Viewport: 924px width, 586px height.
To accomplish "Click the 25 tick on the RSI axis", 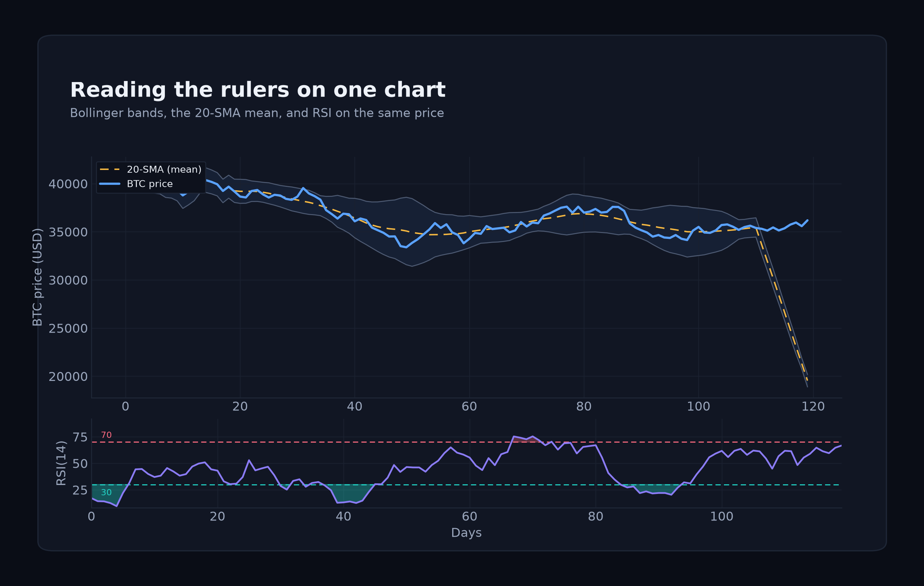I will coord(80,490).
